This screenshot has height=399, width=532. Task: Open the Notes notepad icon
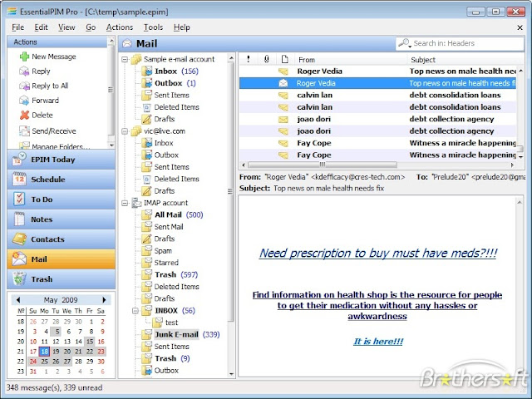coord(19,219)
